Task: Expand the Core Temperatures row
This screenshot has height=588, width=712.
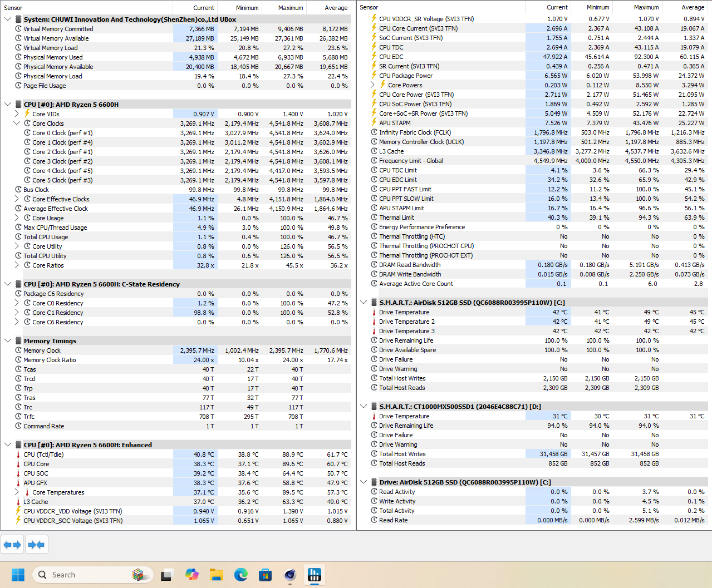Action: [x=17, y=492]
